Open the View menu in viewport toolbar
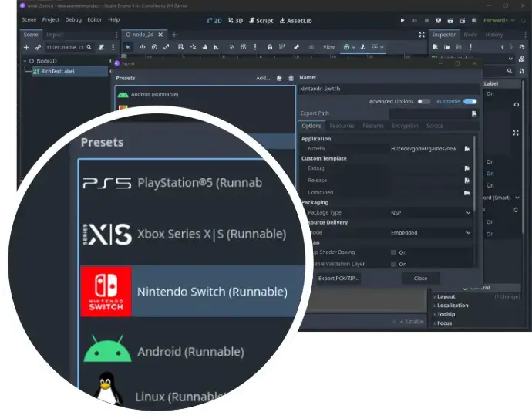 (x=328, y=47)
